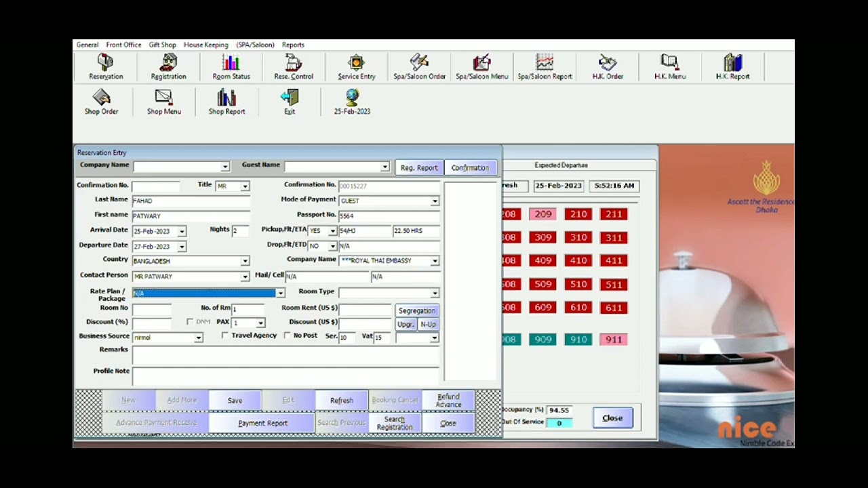Open the H.K. Order icon

[x=608, y=68]
